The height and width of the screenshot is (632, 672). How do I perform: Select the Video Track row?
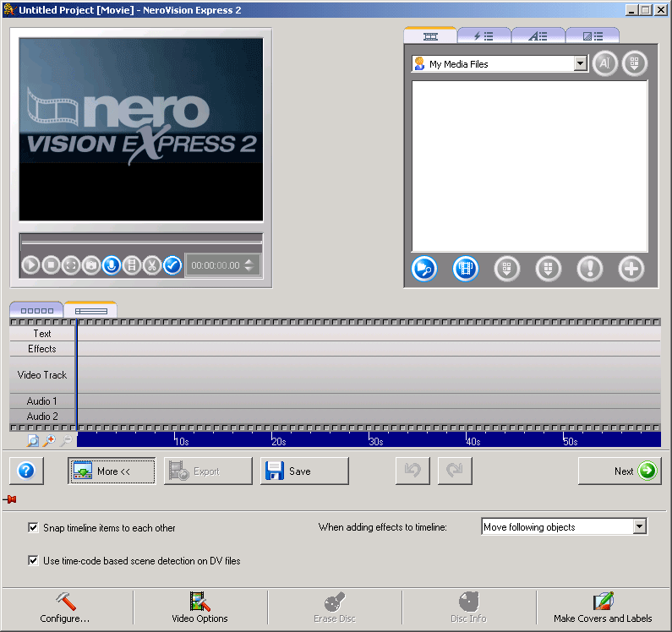335,375
